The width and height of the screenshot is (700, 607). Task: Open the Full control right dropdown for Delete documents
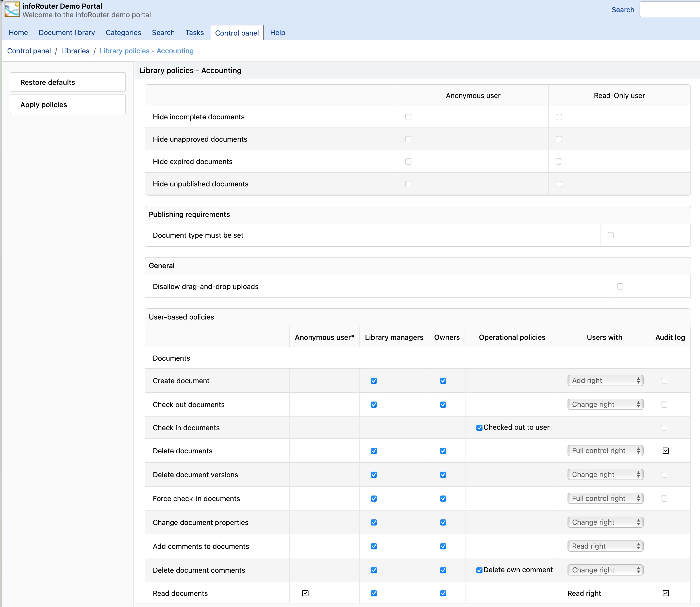(605, 451)
